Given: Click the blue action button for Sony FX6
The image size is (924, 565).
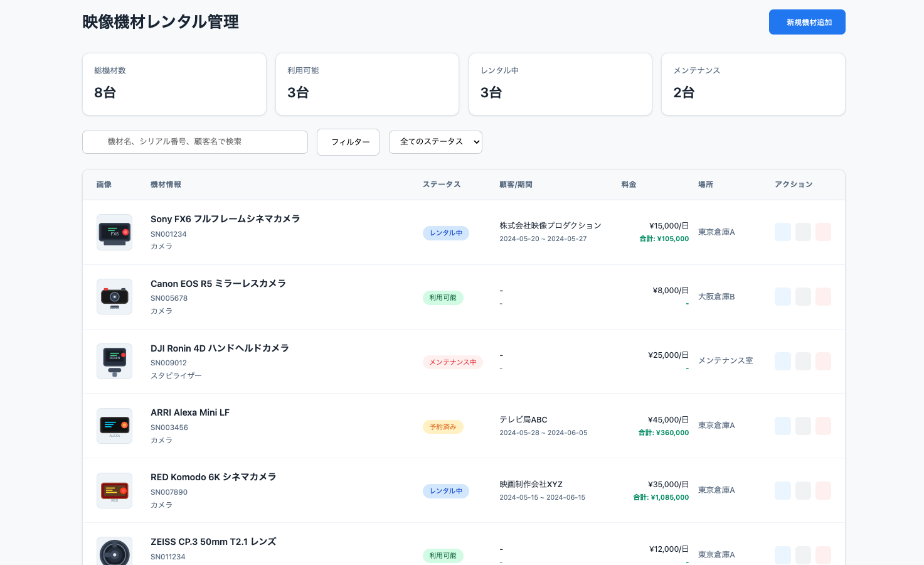Looking at the screenshot, I should tap(783, 232).
